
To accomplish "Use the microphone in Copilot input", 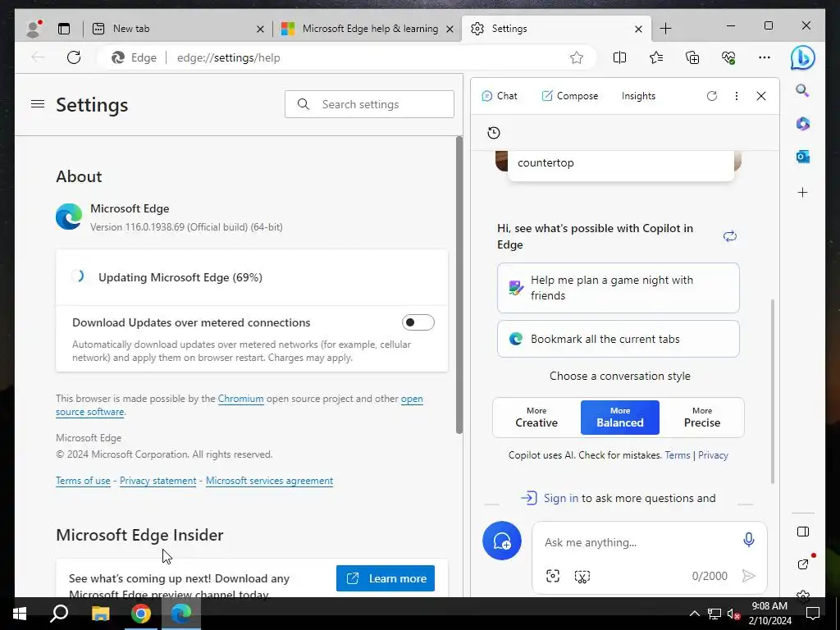I will pyautogui.click(x=748, y=540).
